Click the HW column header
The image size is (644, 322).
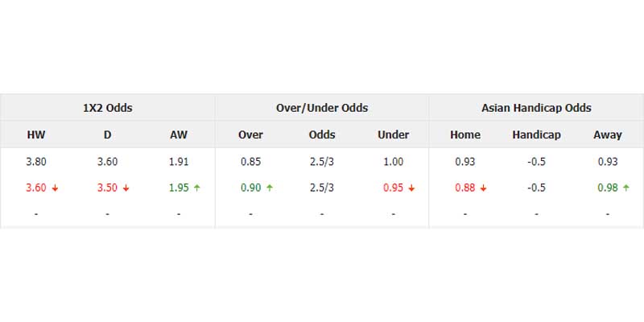point(36,134)
